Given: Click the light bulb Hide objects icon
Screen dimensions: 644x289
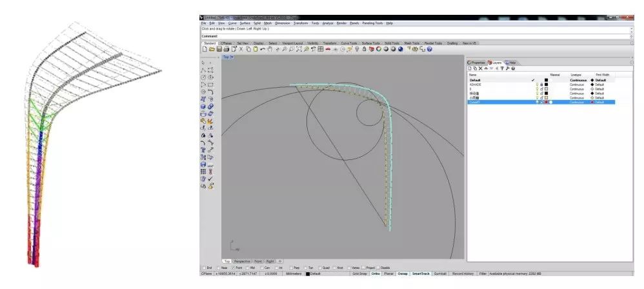Looking at the screenshot, I should 357,49.
